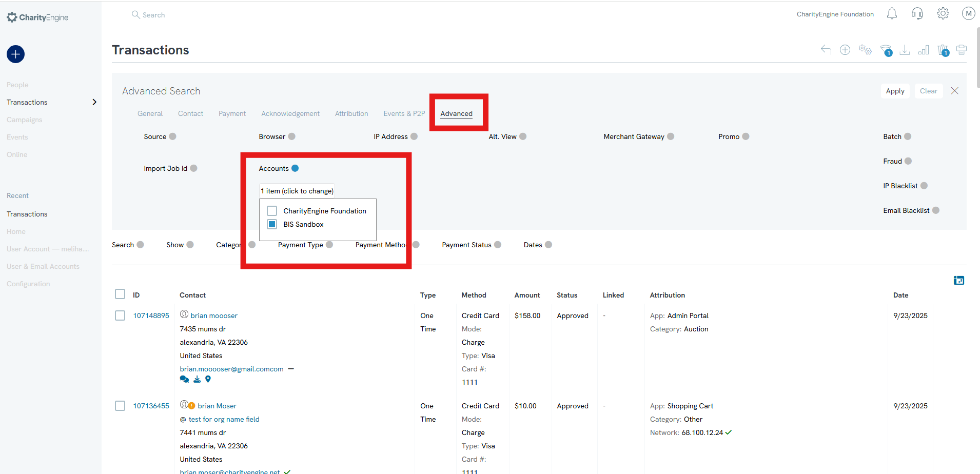
Task: Click the search magnifier icon
Action: (x=135, y=15)
